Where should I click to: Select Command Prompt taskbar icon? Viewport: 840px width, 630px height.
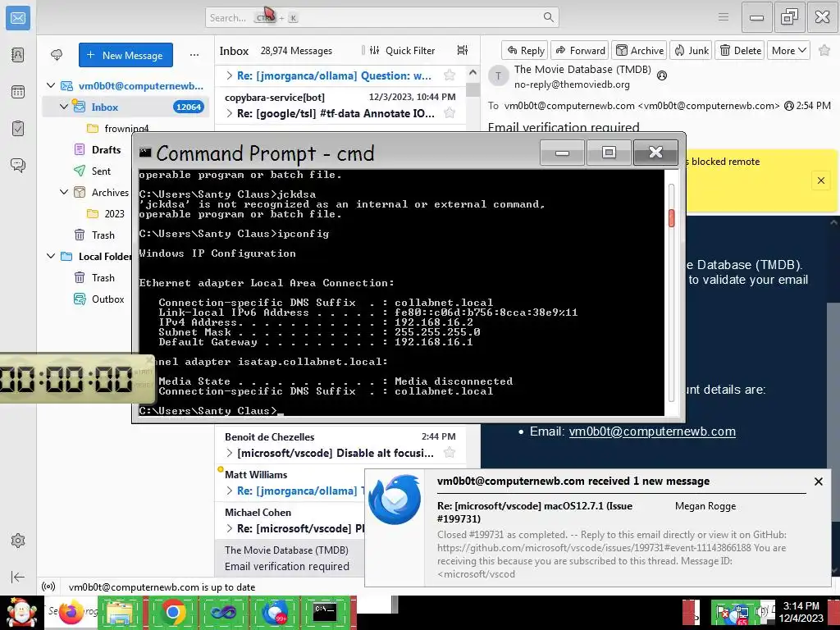tap(325, 612)
